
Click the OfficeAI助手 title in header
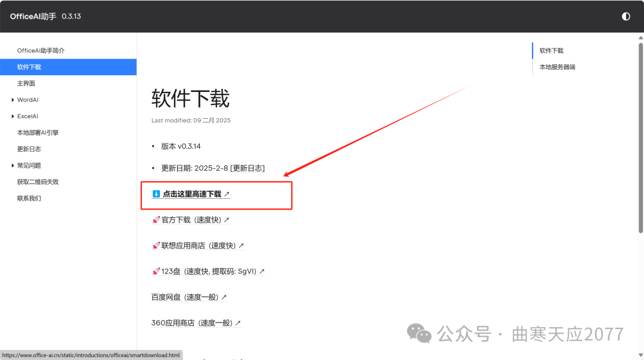(x=33, y=17)
